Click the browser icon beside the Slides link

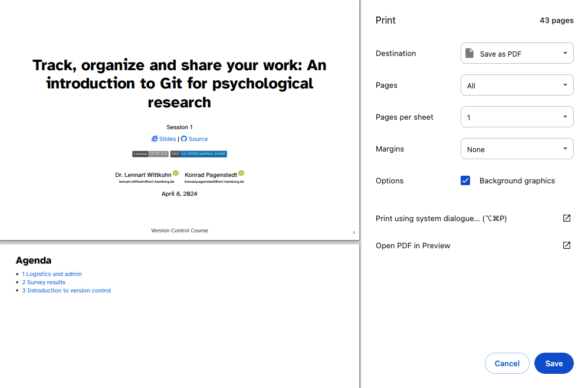(153, 139)
